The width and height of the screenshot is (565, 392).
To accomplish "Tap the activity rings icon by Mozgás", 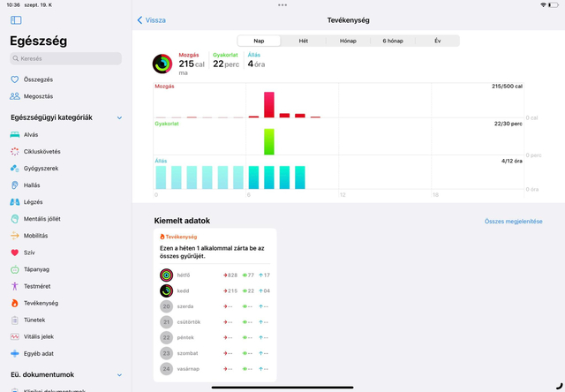I will pos(162,64).
